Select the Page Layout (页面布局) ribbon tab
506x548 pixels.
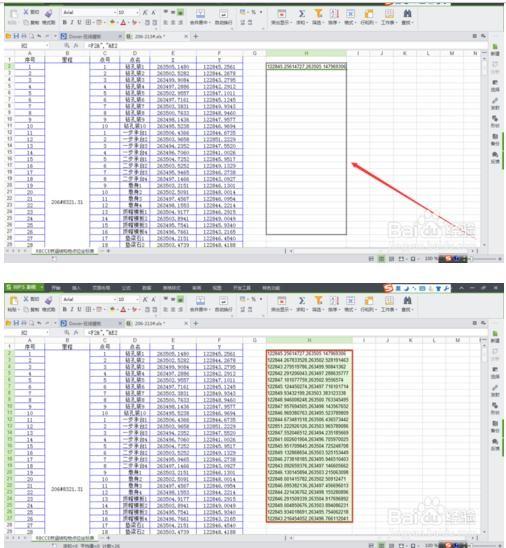click(101, 288)
